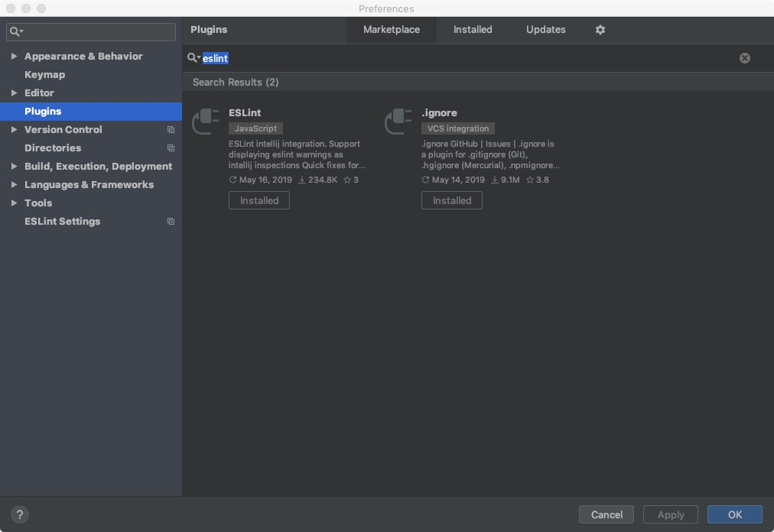Click the .ignore download count icon
The height and width of the screenshot is (532, 774).
[x=494, y=180]
